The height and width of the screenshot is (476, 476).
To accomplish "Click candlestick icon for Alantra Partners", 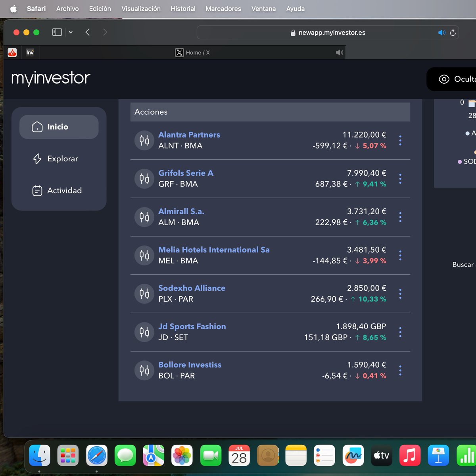I will coord(144,140).
